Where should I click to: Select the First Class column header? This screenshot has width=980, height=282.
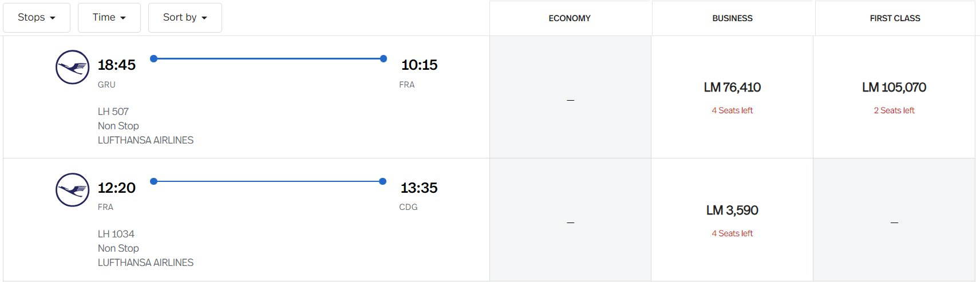[895, 18]
